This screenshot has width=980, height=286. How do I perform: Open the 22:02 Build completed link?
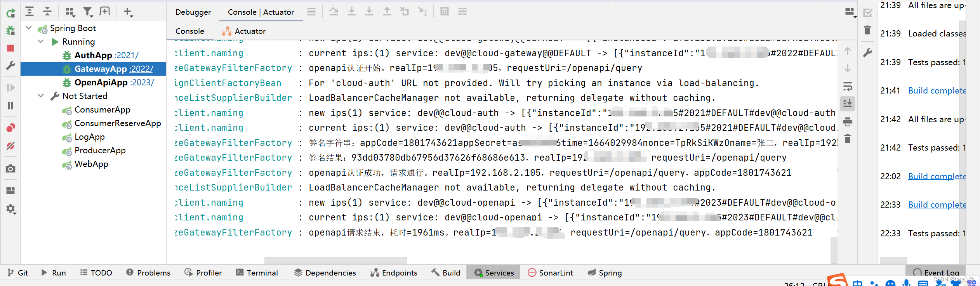point(937,176)
